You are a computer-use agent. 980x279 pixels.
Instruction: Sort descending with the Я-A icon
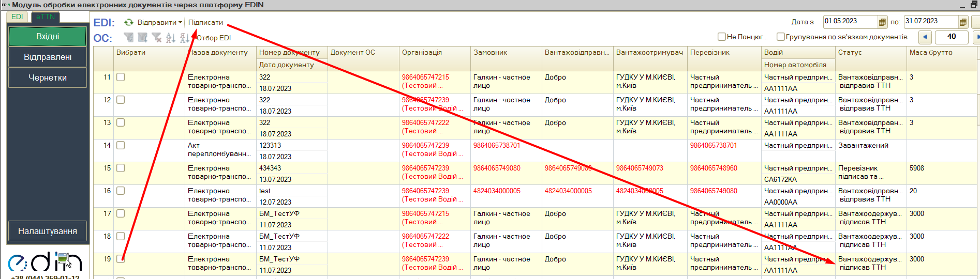(184, 38)
